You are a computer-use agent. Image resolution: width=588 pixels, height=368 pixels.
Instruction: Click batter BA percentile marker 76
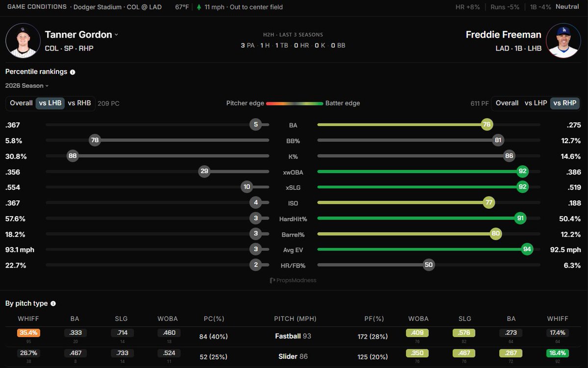coord(487,125)
